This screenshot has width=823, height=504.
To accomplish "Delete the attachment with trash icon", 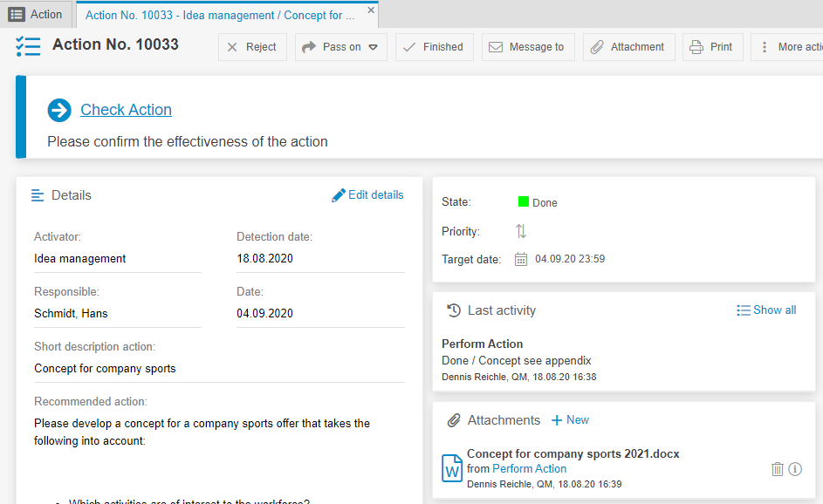I will pos(778,469).
